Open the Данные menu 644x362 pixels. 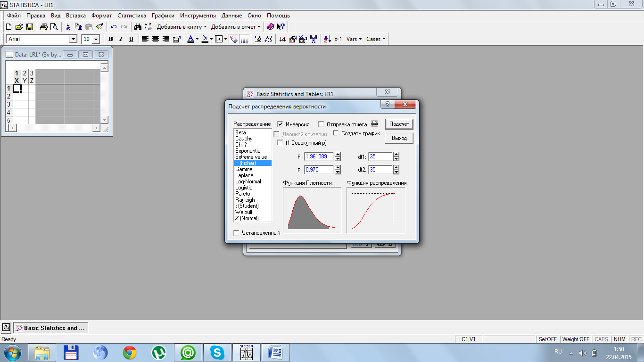pos(231,16)
